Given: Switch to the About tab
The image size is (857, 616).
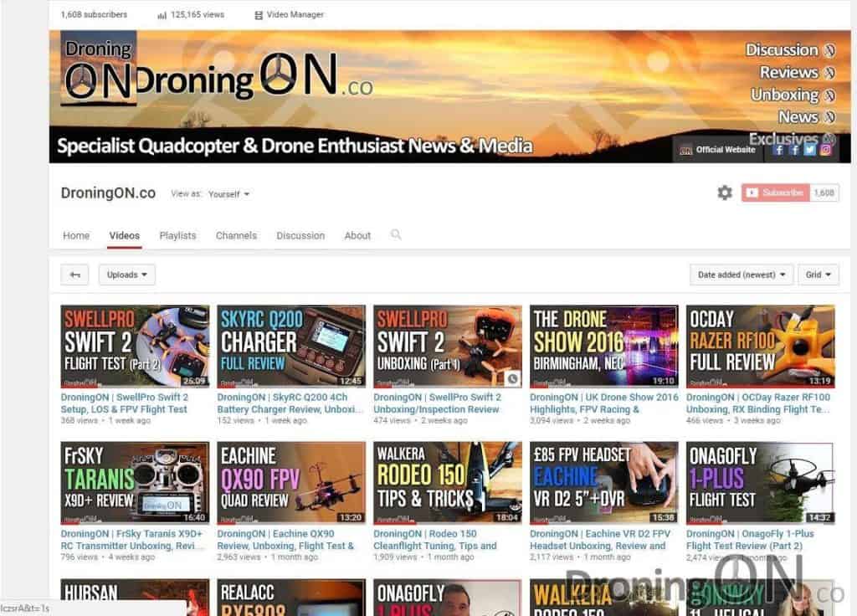Looking at the screenshot, I should pyautogui.click(x=357, y=235).
